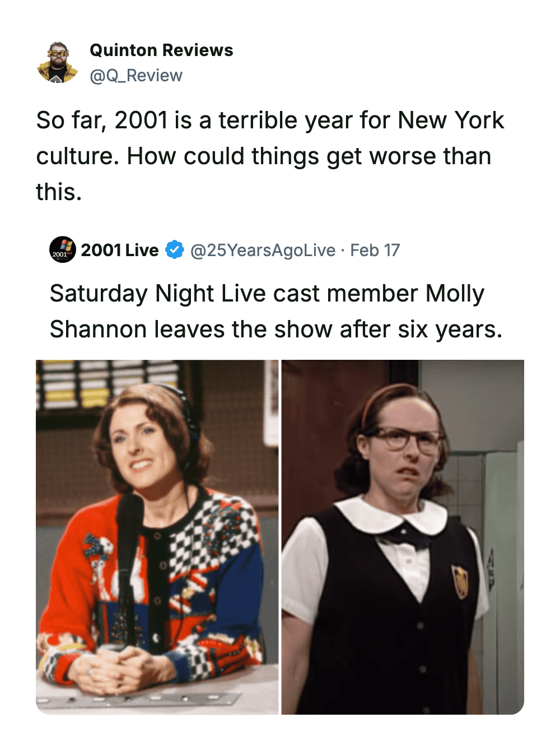Open the quoted tweet about Molly Shannon
The image size is (560, 751).
coord(276,311)
